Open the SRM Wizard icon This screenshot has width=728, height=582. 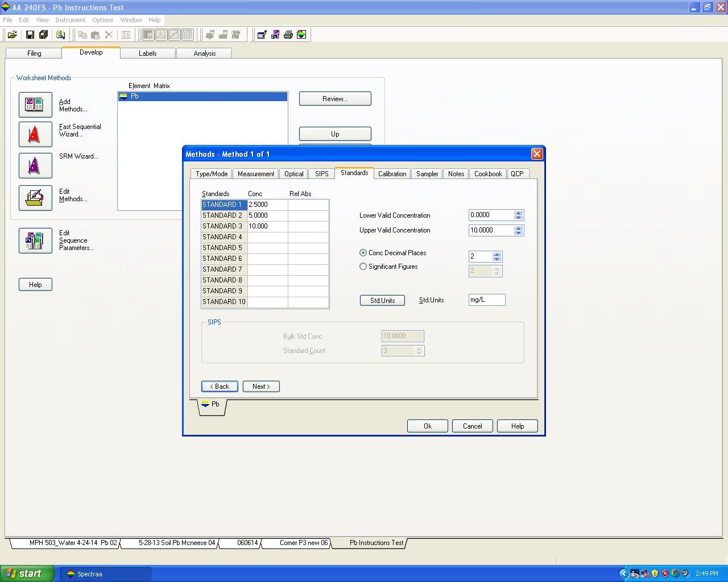point(35,166)
